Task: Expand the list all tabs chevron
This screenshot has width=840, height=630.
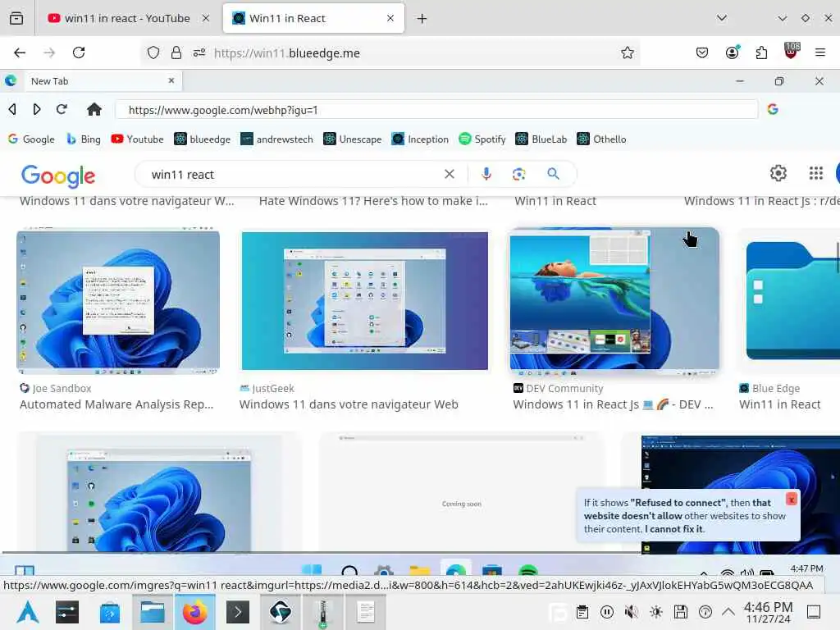Action: (722, 18)
